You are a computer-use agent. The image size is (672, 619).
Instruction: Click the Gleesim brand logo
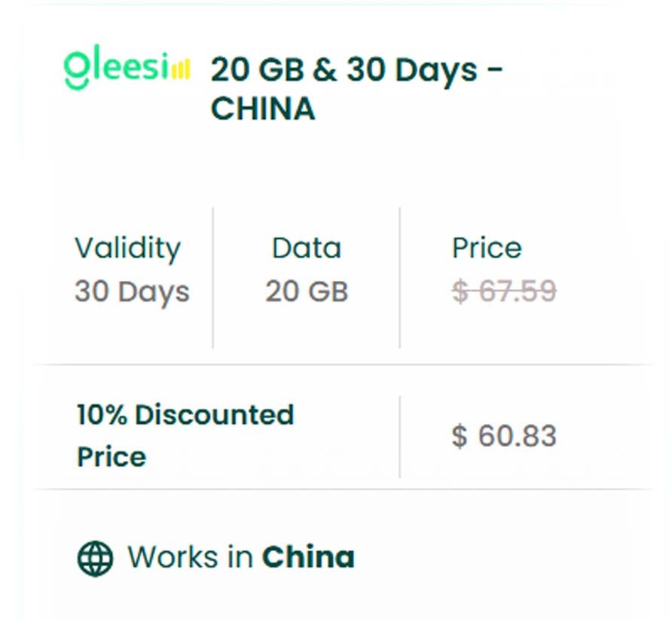pyautogui.click(x=127, y=69)
